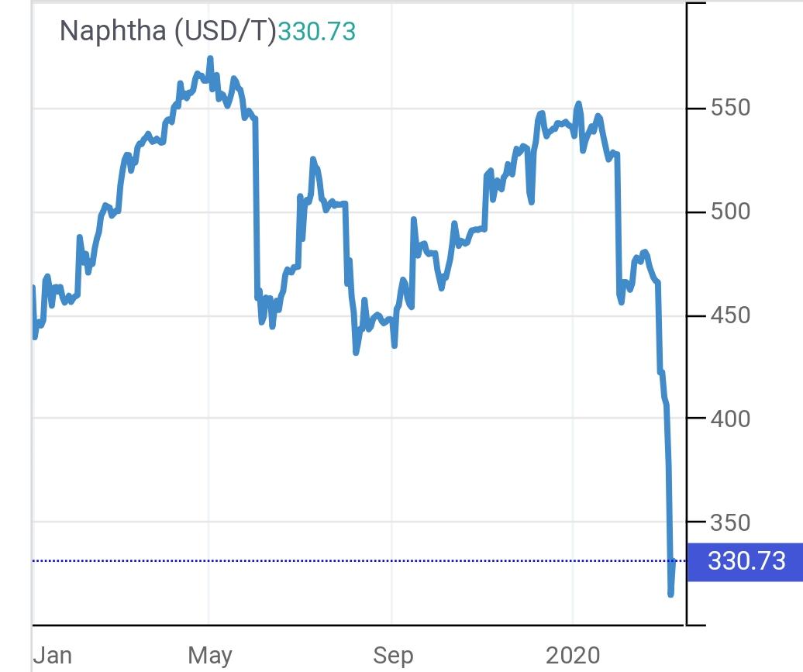Click the 450 price level label
The width and height of the screenshot is (803, 672).
coord(730,315)
